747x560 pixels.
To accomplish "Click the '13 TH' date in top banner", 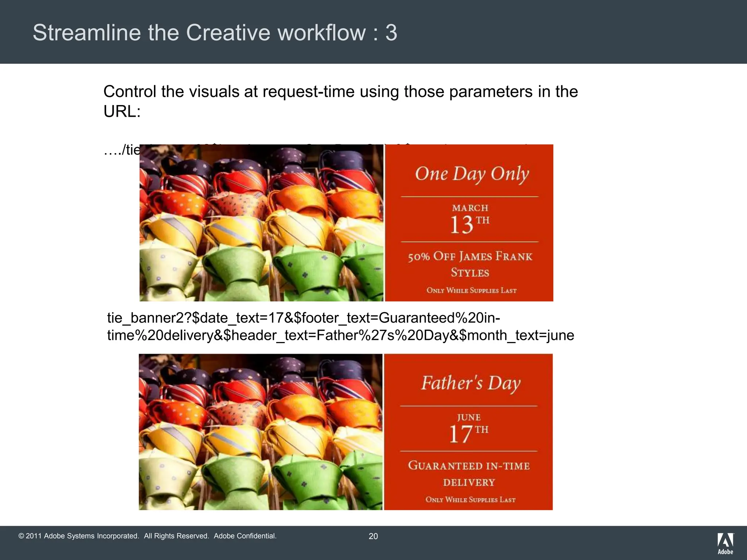I will click(469, 224).
